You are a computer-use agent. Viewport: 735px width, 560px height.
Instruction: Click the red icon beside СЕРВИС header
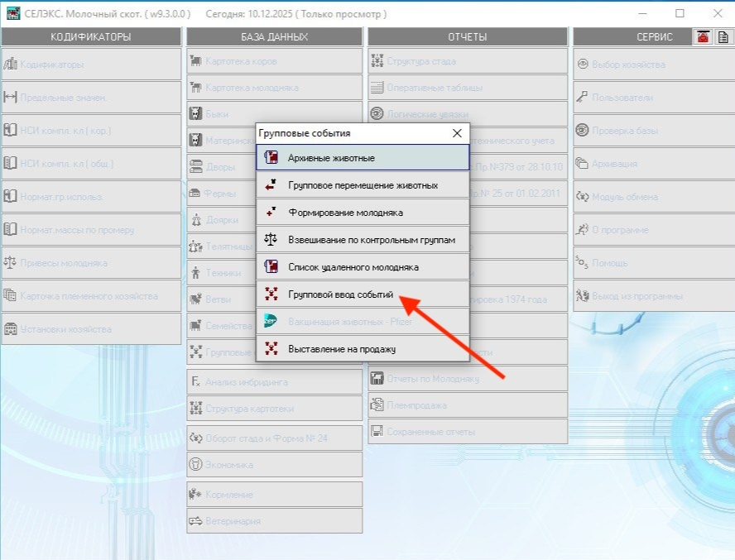[x=702, y=36]
